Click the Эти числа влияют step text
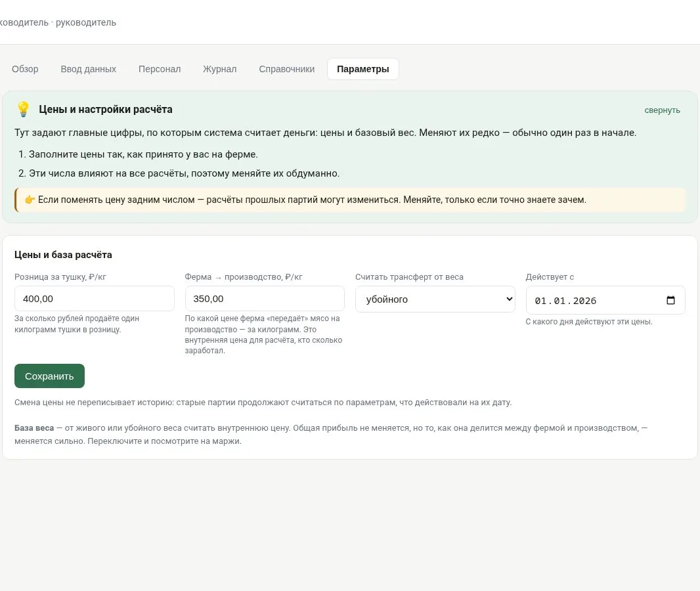 pos(185,173)
